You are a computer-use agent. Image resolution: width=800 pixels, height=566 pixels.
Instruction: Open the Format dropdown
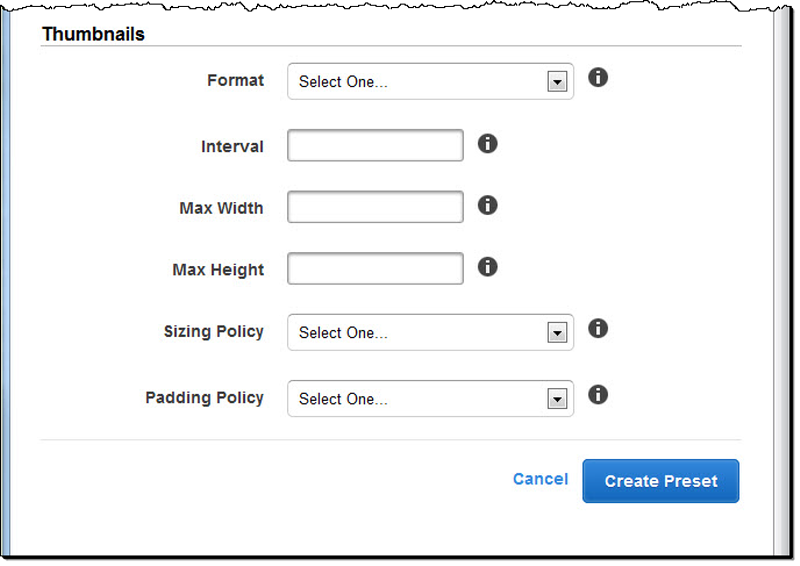tap(430, 82)
